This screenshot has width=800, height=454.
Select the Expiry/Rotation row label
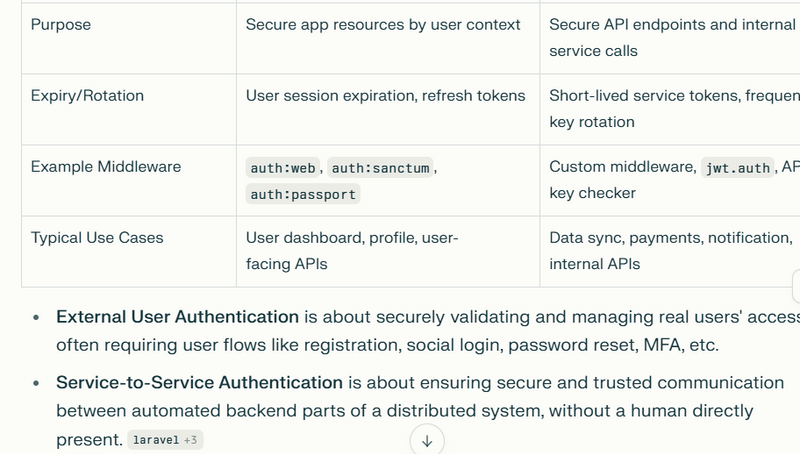coord(87,96)
